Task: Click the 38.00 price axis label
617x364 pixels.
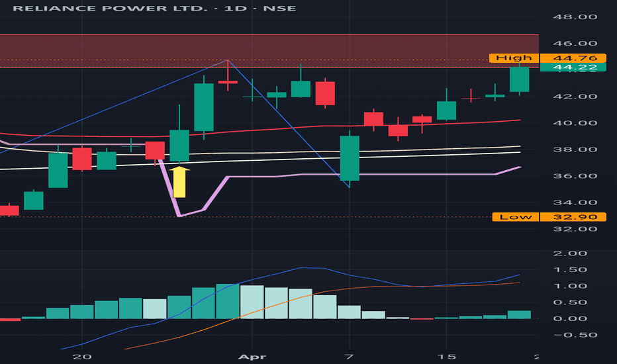Action: 575,150
